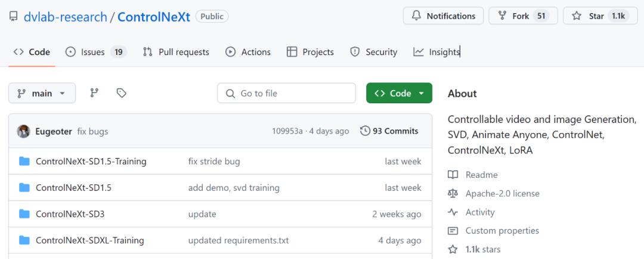Open Custom properties in About
Viewport: 644px width, 259px height.
click(501, 230)
